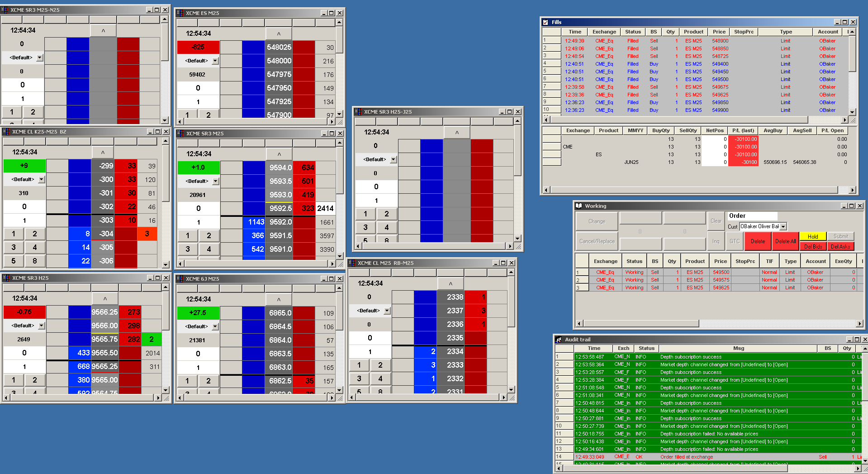This screenshot has height=474, width=868.
Task: Click the Del Bids button
Action: tap(812, 247)
